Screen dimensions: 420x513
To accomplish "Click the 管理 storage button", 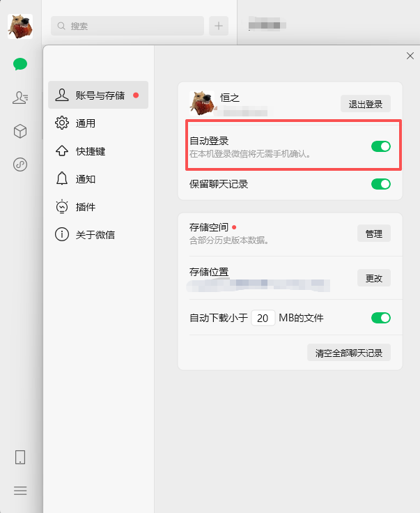I will coord(374,233).
